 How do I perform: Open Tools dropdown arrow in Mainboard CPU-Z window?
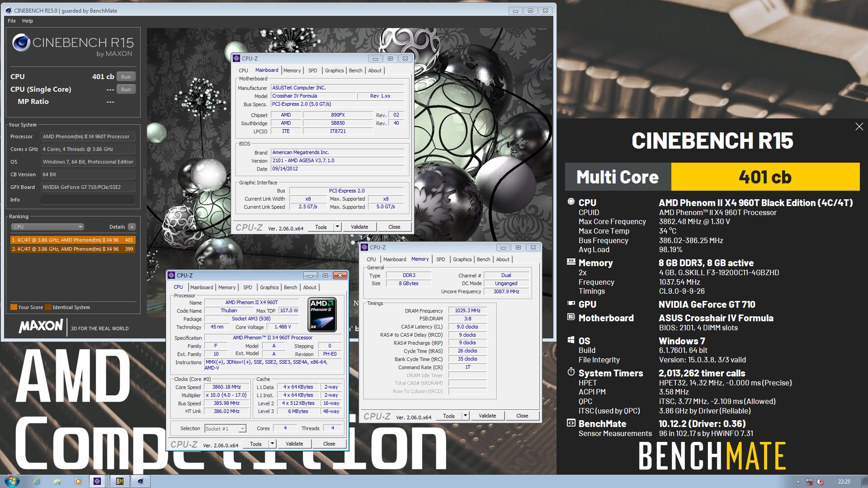coord(337,227)
